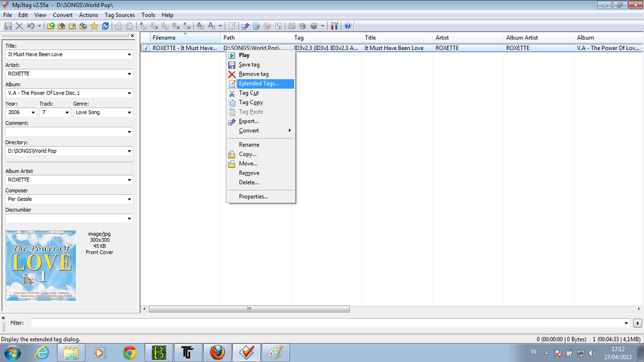The width and height of the screenshot is (644, 362).
Task: Click the Power of Love album cover
Action: pyautogui.click(x=41, y=265)
